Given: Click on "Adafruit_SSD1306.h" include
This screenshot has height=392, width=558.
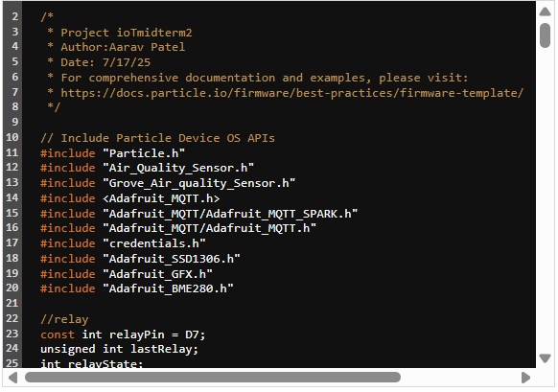Looking at the screenshot, I should (x=172, y=259).
